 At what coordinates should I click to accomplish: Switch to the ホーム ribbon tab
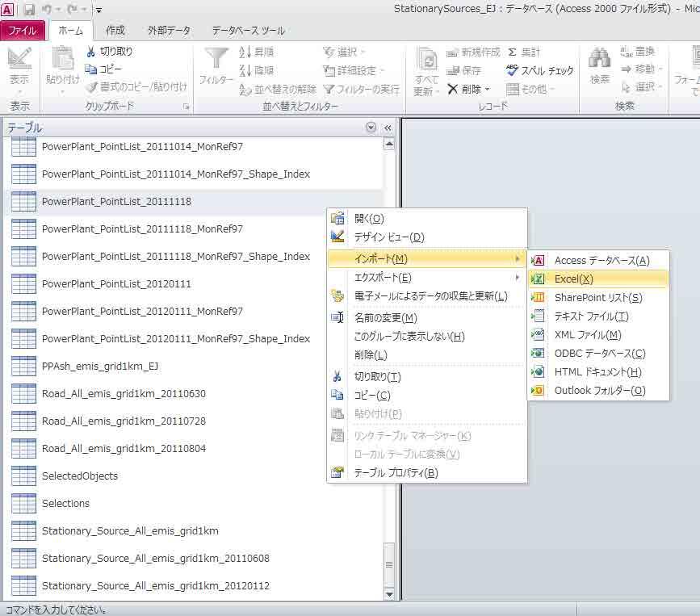pos(70,31)
